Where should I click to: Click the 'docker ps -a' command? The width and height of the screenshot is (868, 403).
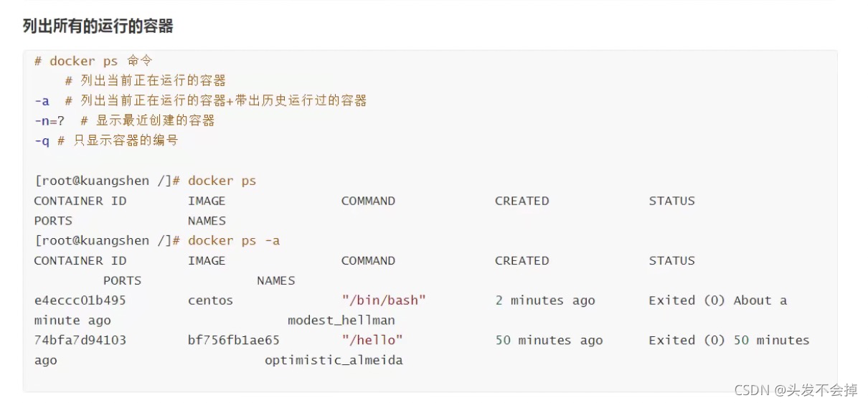point(234,240)
